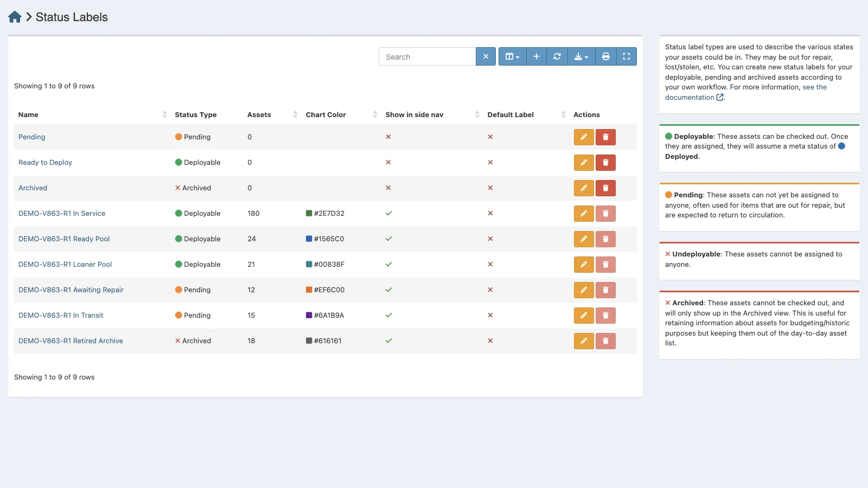Click disabled delete for In Service row
This screenshot has width=868, height=488.
pos(605,214)
